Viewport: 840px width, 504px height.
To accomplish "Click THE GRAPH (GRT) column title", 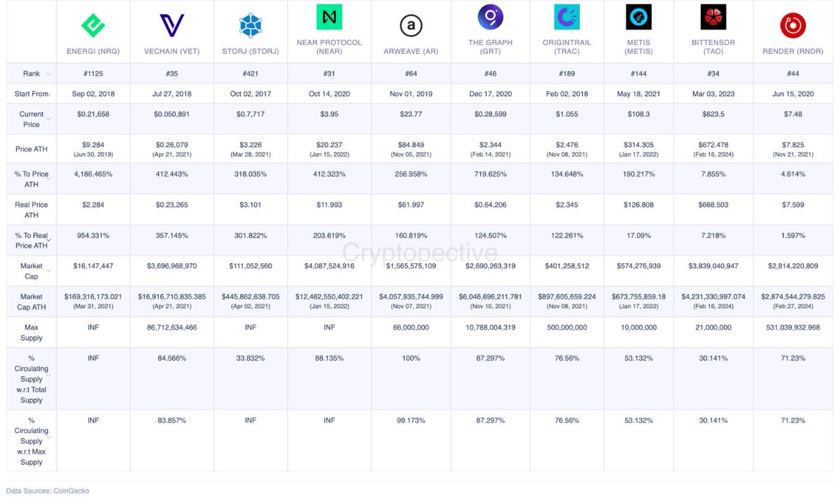I will (490, 47).
